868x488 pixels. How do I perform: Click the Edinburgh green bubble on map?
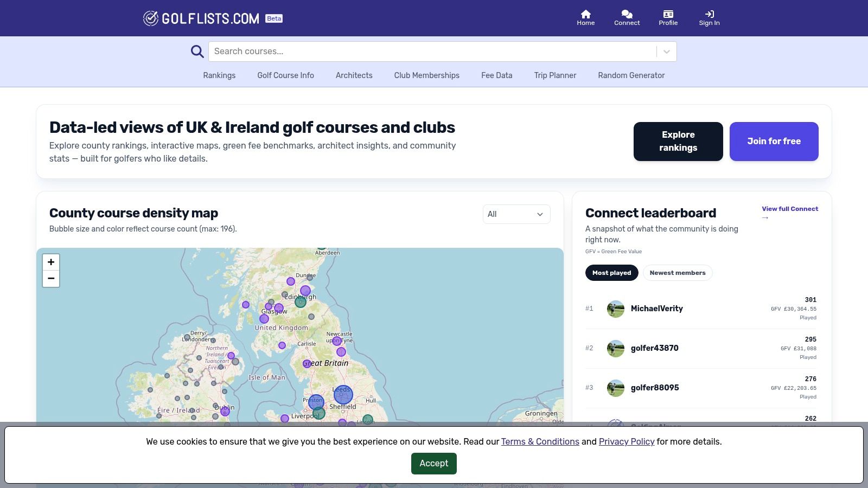click(x=301, y=302)
